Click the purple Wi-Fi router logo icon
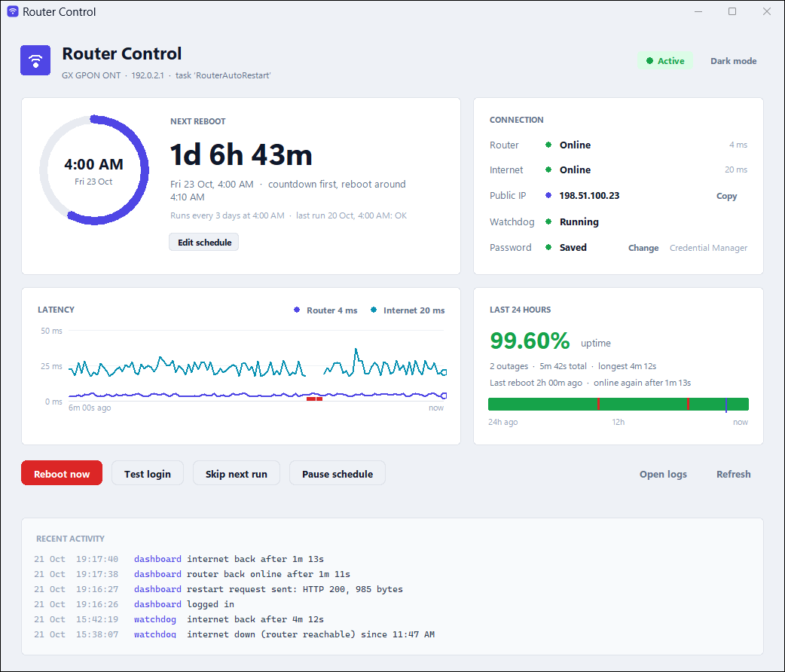This screenshot has width=785, height=672. point(35,60)
